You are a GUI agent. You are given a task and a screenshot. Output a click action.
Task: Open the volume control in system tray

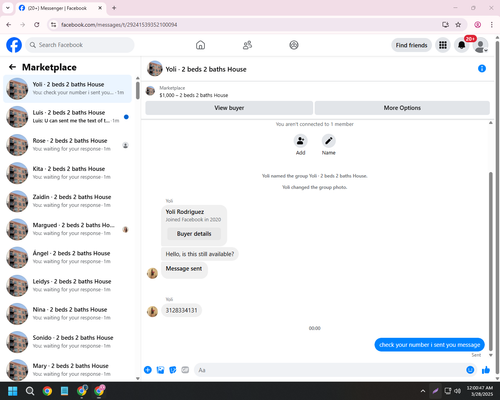(x=458, y=391)
